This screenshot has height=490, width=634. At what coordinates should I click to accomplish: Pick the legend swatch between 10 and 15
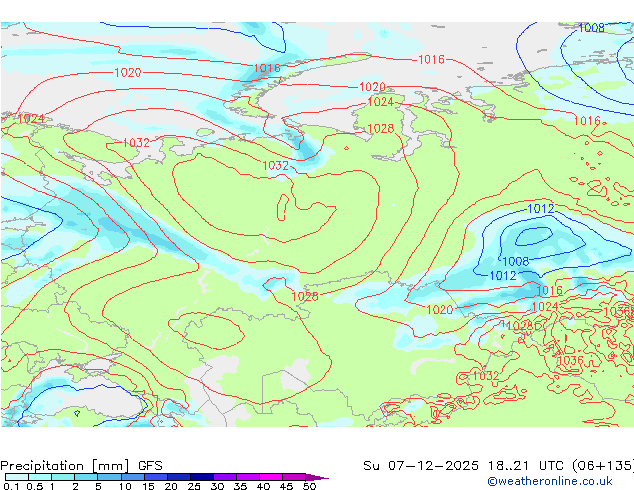(132, 477)
